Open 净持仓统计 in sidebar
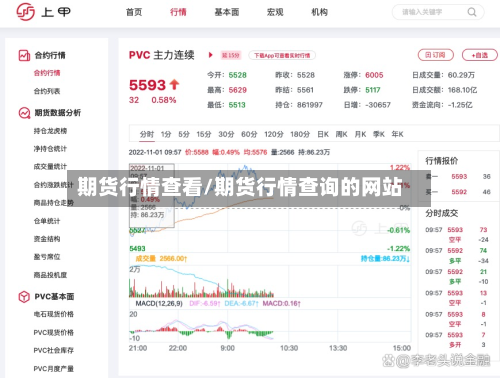This screenshot has height=378, width=500. pyautogui.click(x=50, y=149)
